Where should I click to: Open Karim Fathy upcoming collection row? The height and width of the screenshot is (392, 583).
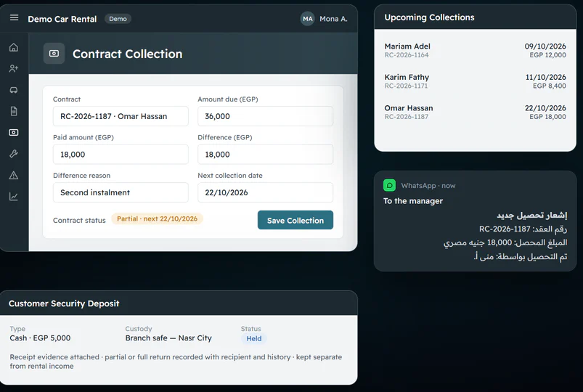point(475,81)
